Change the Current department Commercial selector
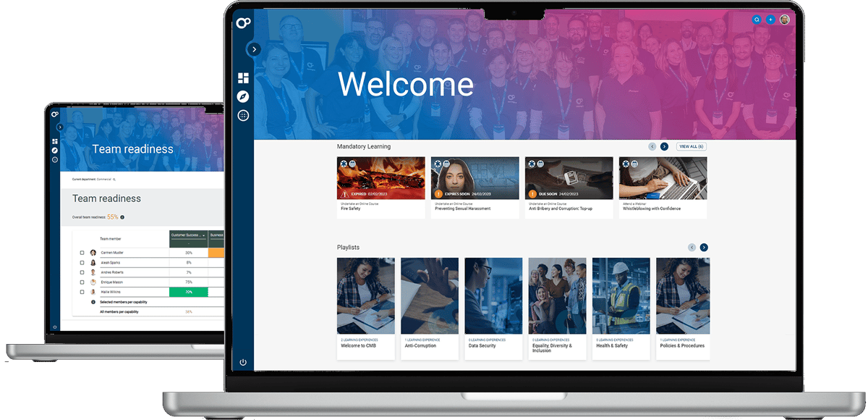The image size is (868, 420). [x=103, y=179]
